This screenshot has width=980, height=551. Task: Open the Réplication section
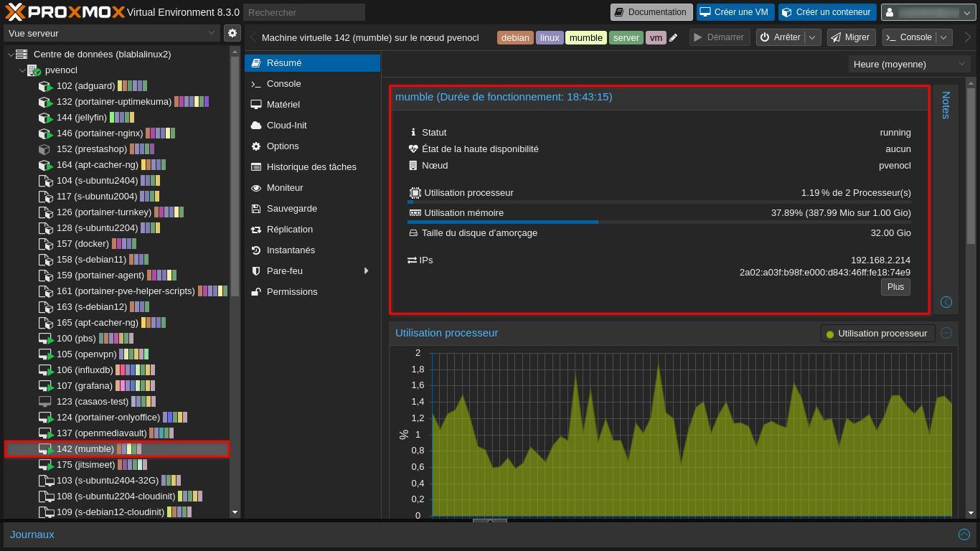312,230
